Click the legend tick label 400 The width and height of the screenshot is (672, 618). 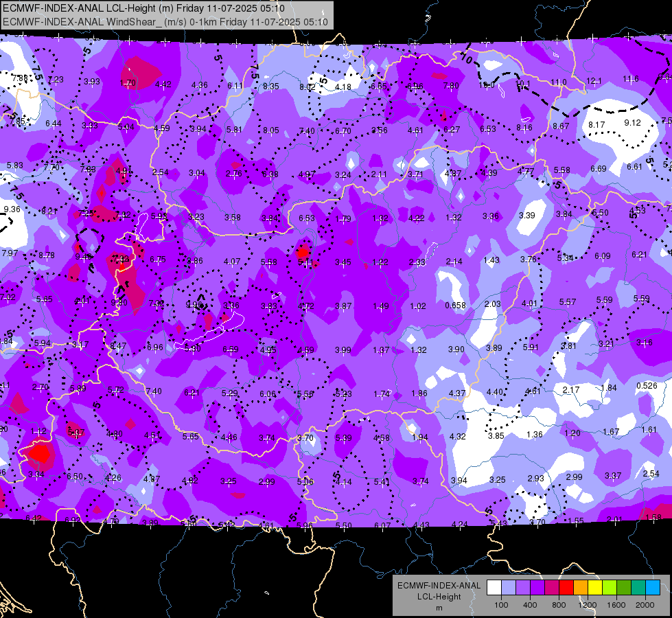point(530,605)
